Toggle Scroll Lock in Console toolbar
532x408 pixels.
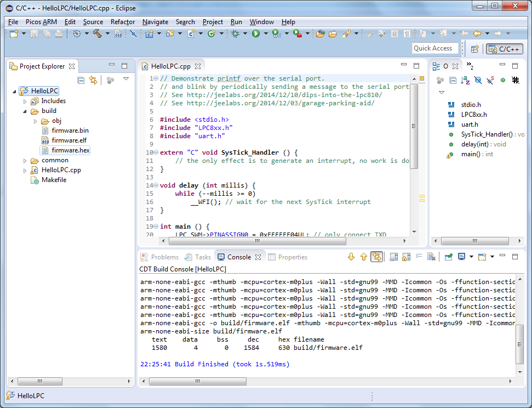(406, 257)
